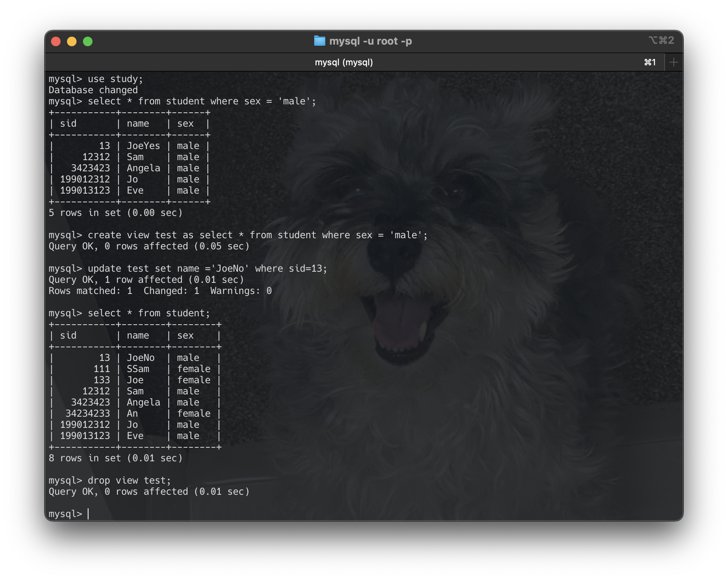Click the blue folder icon in the title bar
This screenshot has height=580, width=728.
point(320,41)
